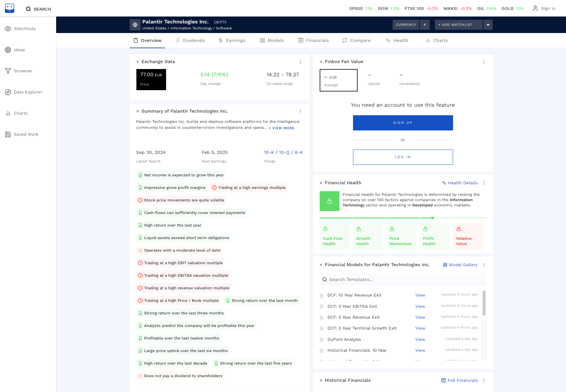
Task: Switch to the Dividends tab
Action: coord(190,40)
